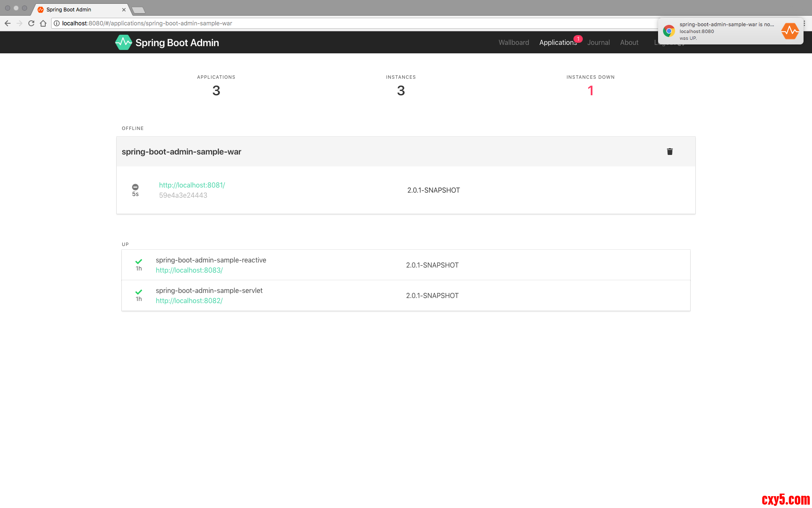
Task: Close the Spring Boot Admin browser tab
Action: (124, 9)
